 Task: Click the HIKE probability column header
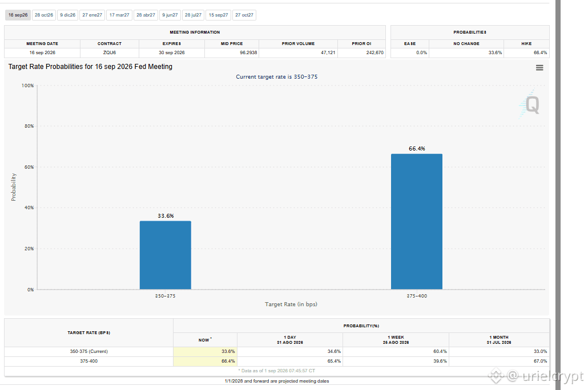526,43
